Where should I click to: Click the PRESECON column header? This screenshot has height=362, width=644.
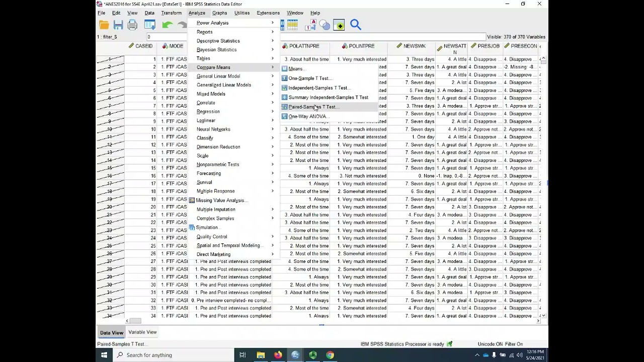[520, 46]
